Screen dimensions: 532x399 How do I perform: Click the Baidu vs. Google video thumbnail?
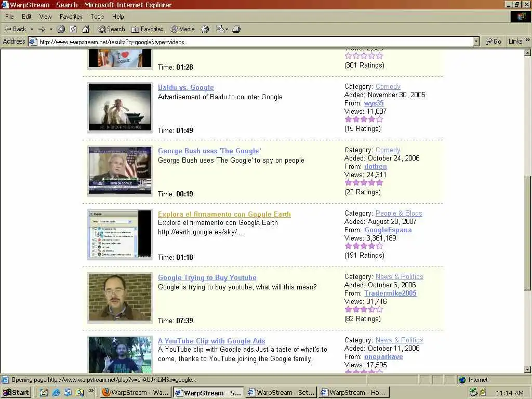(120, 108)
